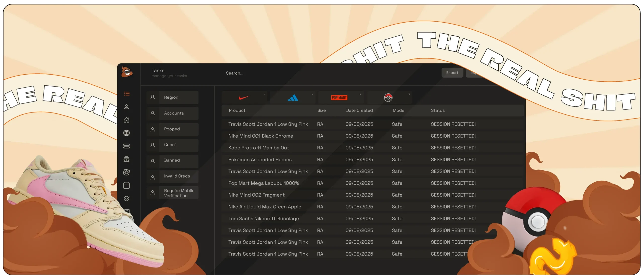Open the server stack sidebar icon
The height and width of the screenshot is (280, 644).
pos(127,146)
